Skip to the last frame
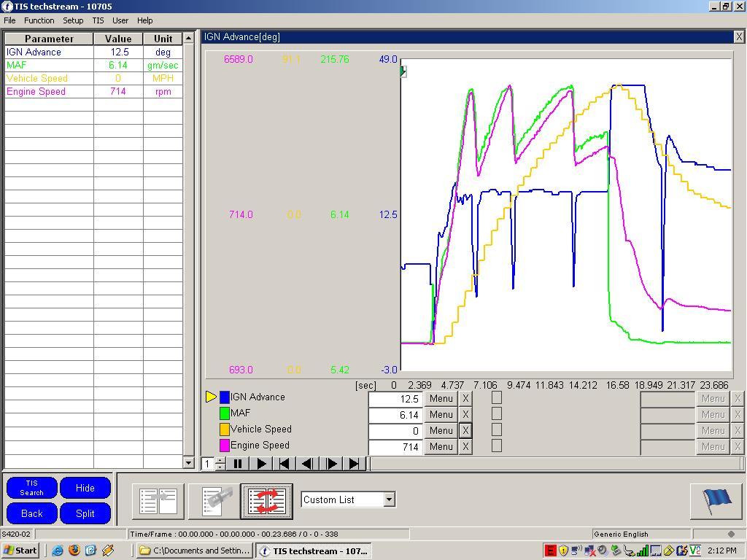 [x=355, y=464]
